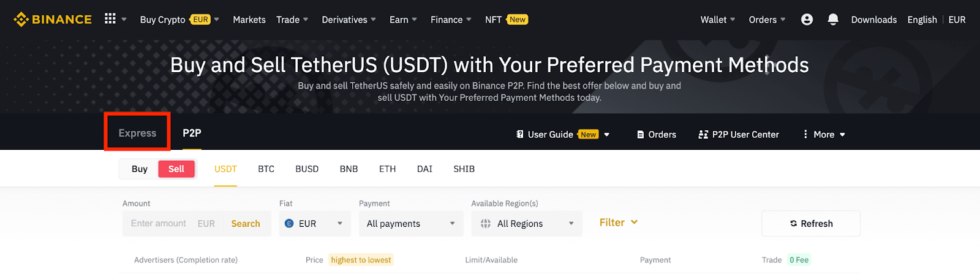This screenshot has height=277, width=980.
Task: Open the More options menu
Action: [824, 135]
